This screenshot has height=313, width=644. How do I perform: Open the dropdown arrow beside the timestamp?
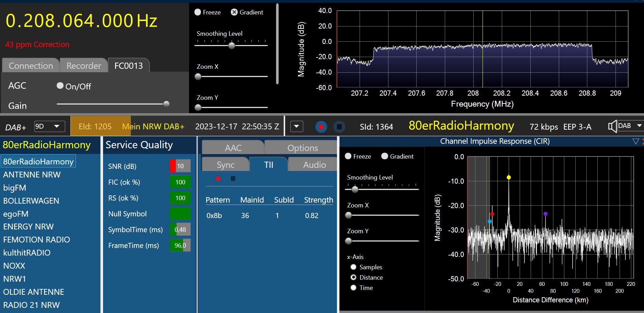[x=297, y=127]
